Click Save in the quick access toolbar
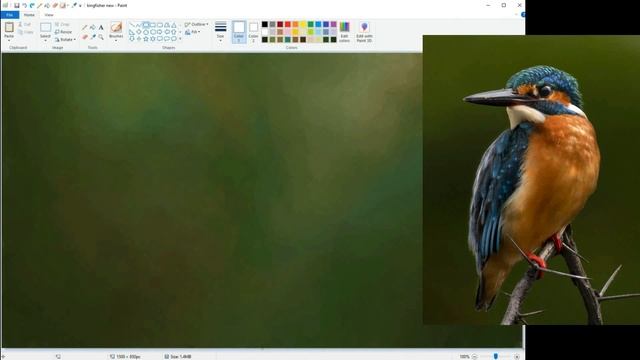 pyautogui.click(x=17, y=5)
